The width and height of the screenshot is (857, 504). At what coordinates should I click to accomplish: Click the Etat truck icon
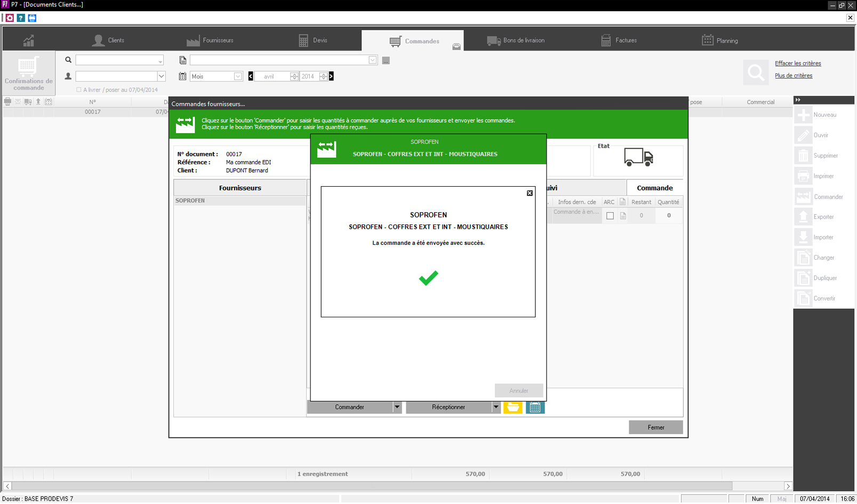coord(638,157)
